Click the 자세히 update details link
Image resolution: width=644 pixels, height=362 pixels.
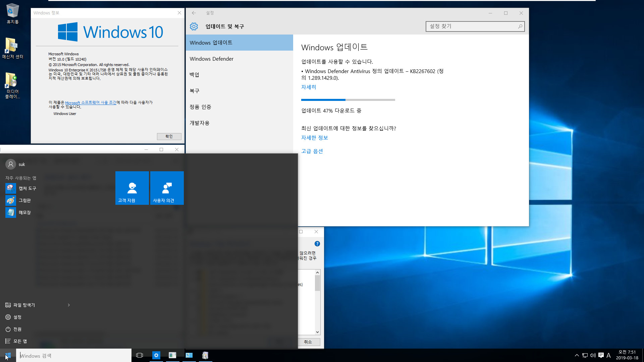[x=309, y=87]
